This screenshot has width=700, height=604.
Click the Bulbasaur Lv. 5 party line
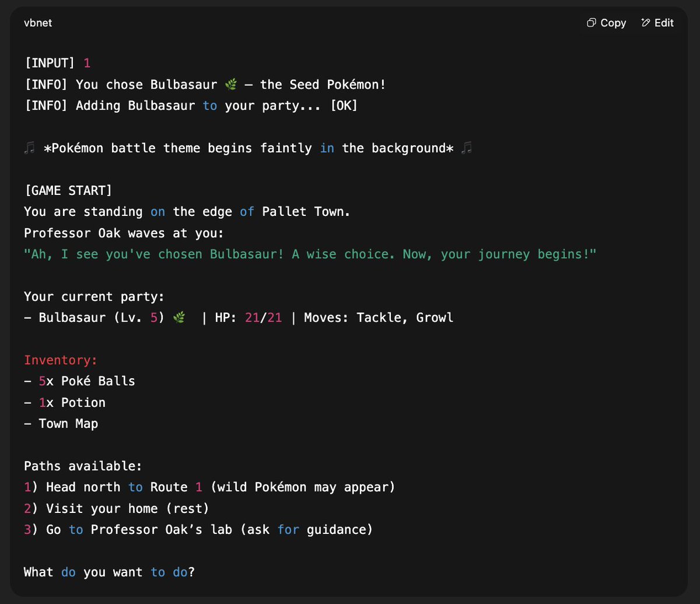(x=239, y=317)
